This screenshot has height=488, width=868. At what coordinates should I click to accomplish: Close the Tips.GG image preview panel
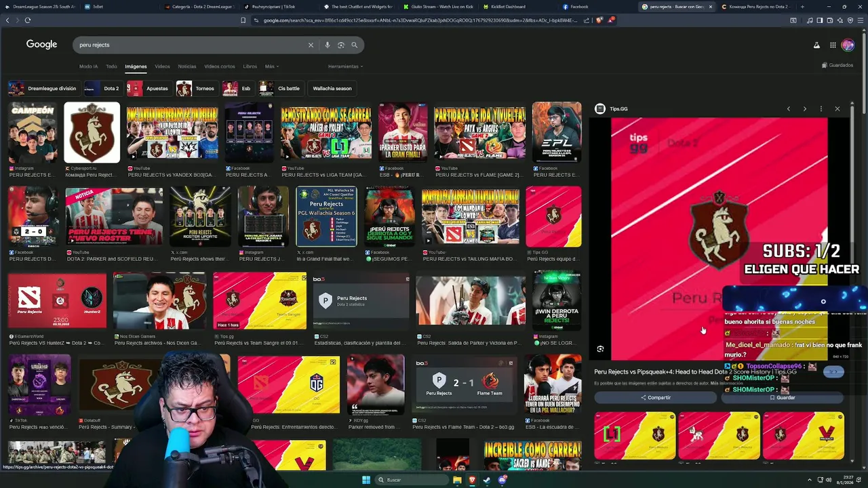[837, 108]
